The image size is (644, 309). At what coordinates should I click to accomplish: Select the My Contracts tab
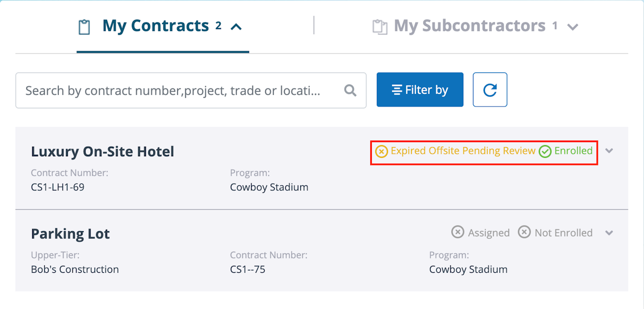click(155, 26)
